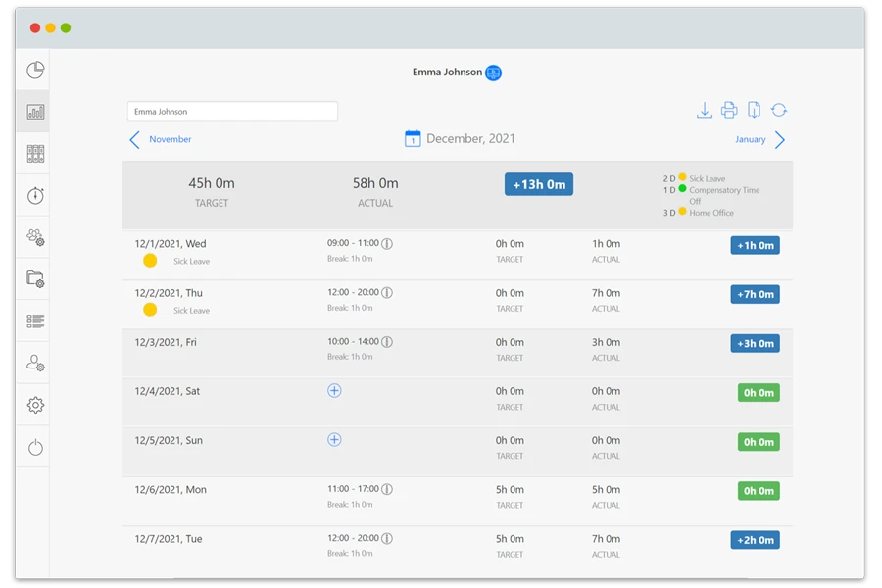This screenshot has width=882, height=588.
Task: Open the dashboard pie chart in sidebar
Action: tap(34, 70)
